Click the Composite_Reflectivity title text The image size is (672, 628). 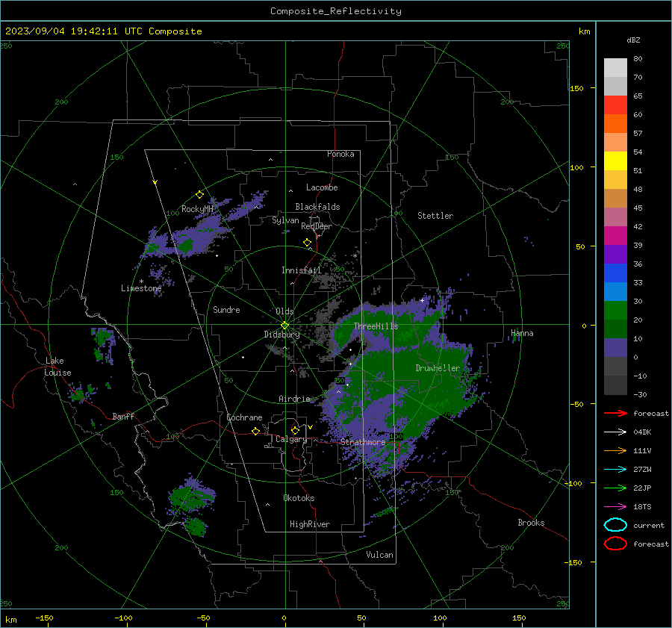coord(335,11)
